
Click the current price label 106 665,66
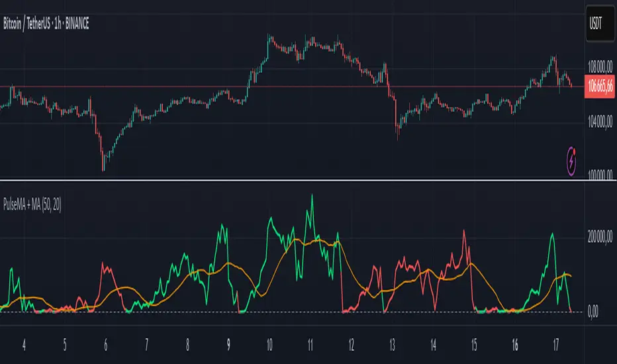pos(600,87)
